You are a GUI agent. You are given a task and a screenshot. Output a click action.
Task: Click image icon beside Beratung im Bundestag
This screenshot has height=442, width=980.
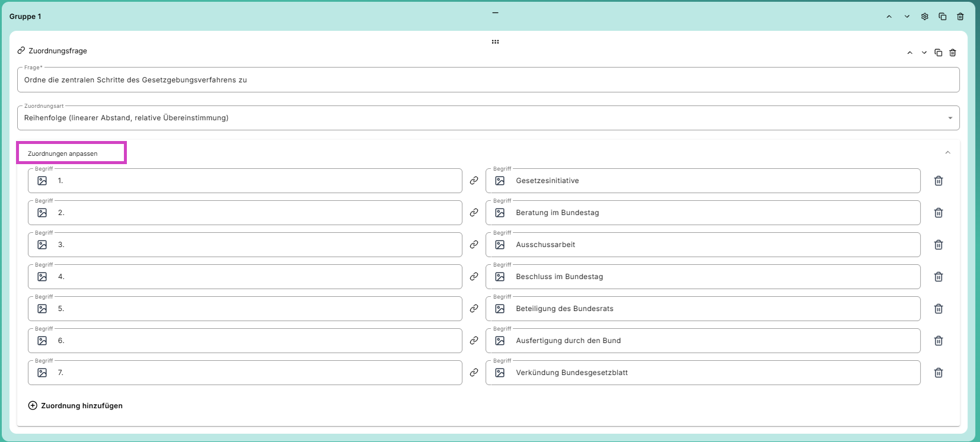[500, 213]
